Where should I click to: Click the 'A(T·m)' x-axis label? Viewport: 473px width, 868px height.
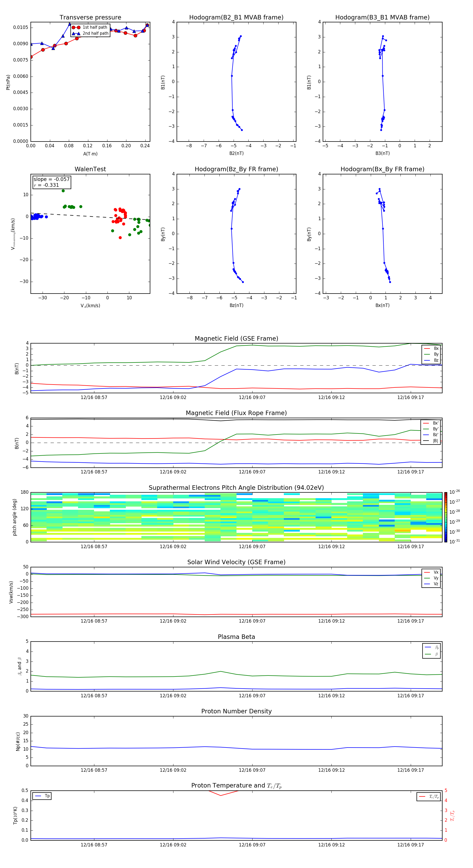[90, 154]
